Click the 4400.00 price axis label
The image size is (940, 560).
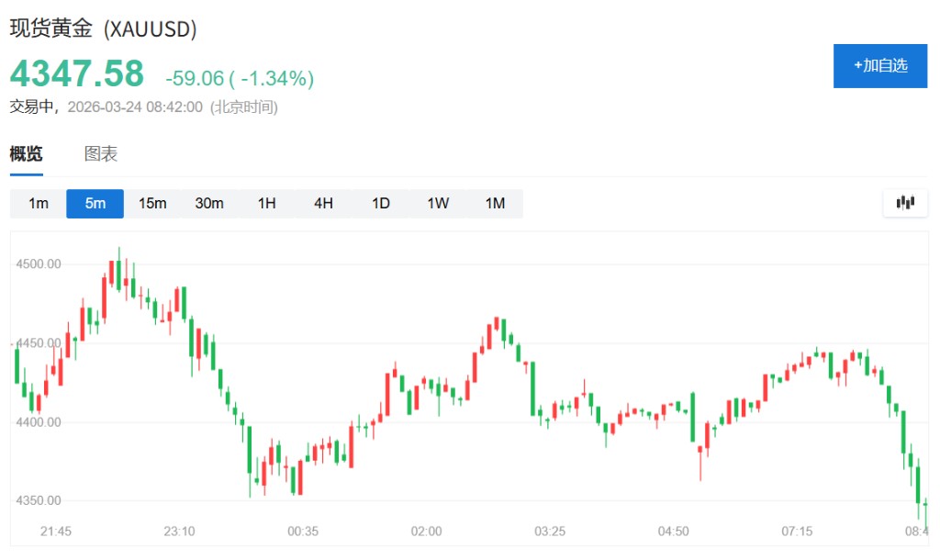point(39,422)
